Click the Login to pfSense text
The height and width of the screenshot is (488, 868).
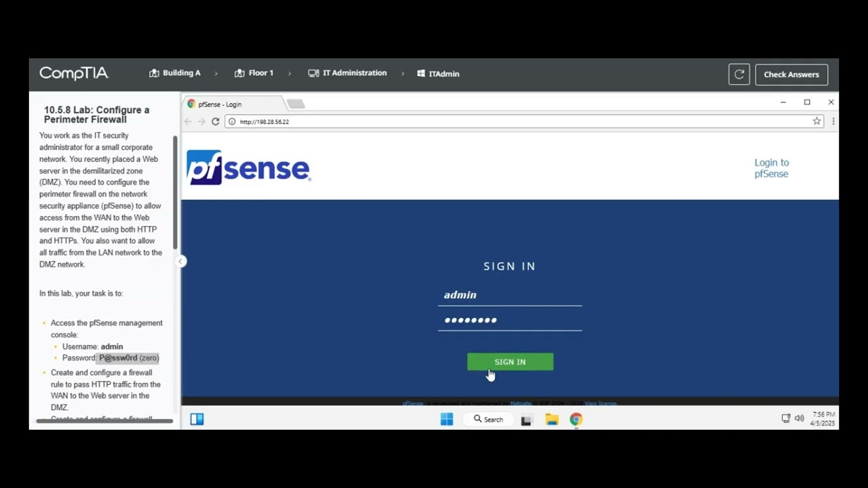[772, 168]
